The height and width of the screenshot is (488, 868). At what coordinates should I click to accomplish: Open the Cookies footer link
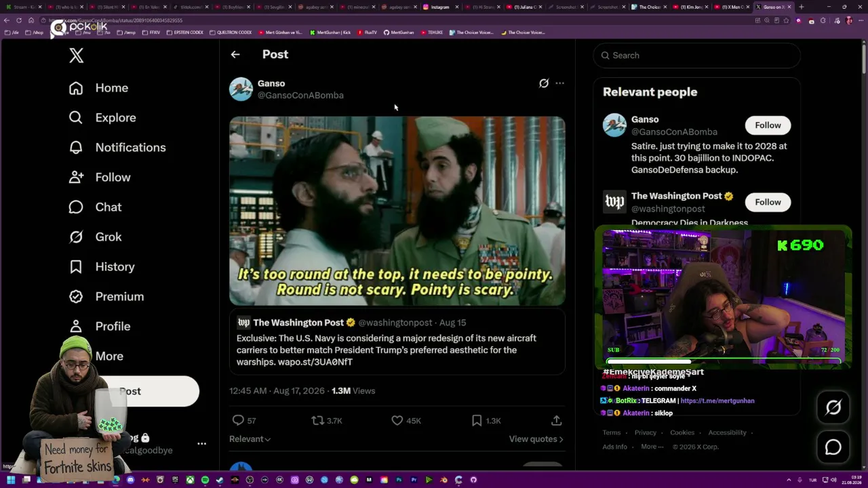(682, 432)
